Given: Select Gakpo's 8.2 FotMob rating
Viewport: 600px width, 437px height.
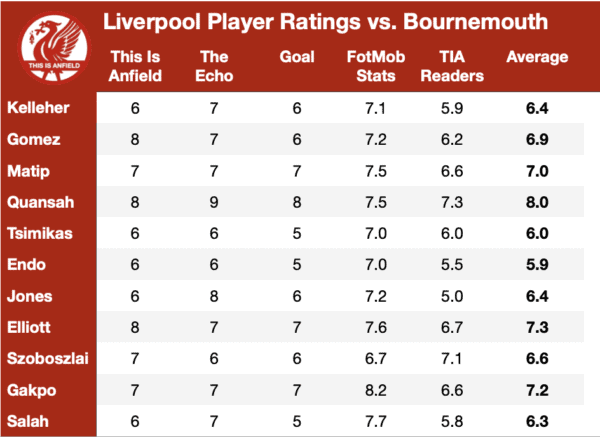Looking at the screenshot, I should (376, 390).
